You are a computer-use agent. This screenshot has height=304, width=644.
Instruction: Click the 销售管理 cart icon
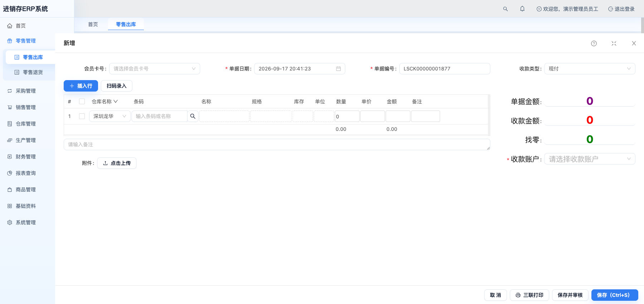(10, 107)
